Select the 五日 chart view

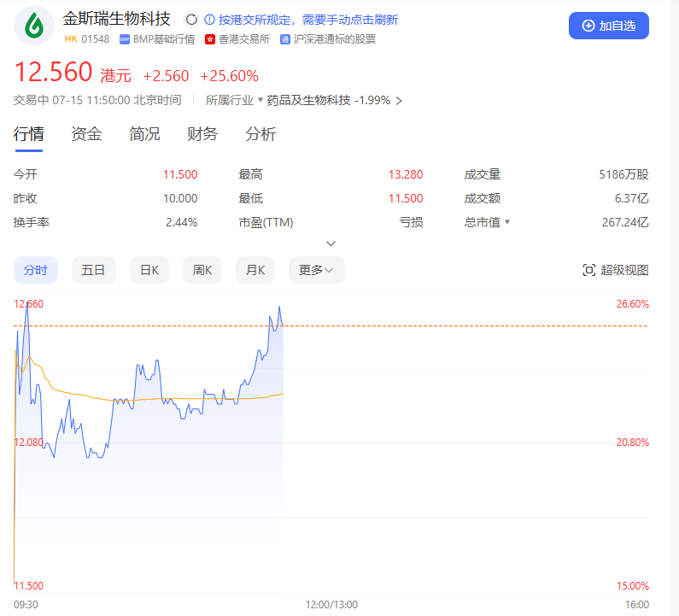click(94, 270)
